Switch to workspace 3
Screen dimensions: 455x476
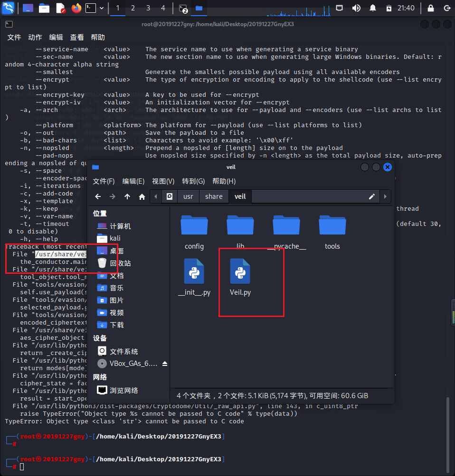click(x=148, y=8)
